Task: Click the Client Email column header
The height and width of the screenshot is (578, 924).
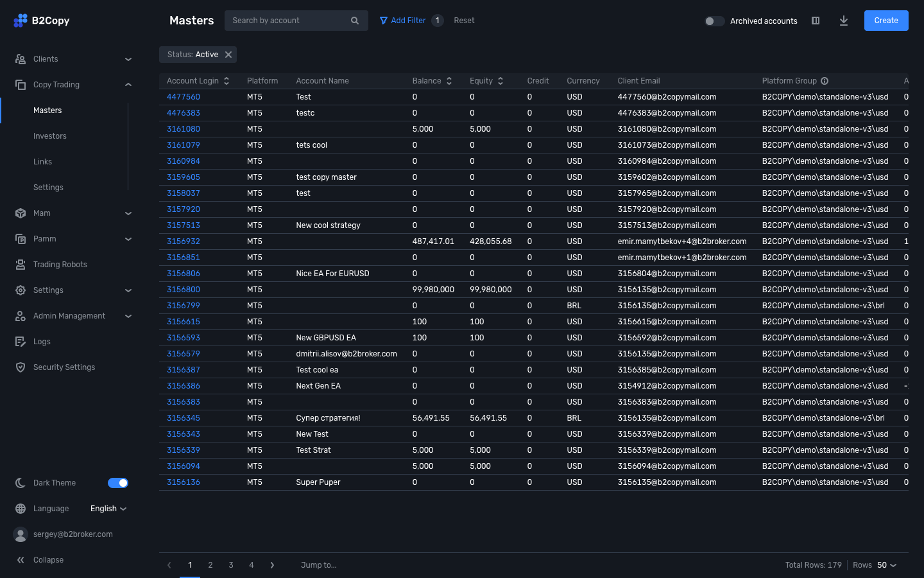Action: [x=639, y=81]
